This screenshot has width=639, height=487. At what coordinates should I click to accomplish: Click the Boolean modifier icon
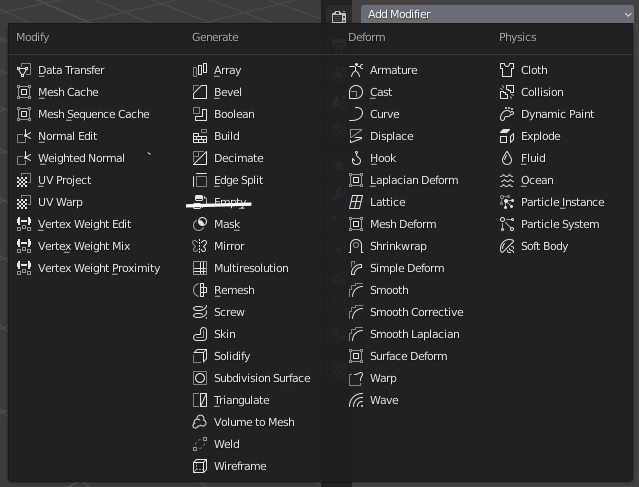[200, 114]
